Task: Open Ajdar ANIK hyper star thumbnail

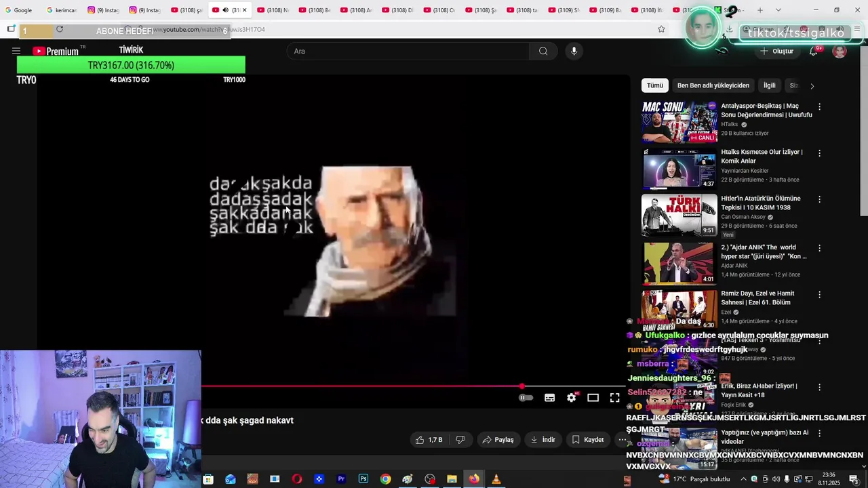Action: [x=679, y=264]
